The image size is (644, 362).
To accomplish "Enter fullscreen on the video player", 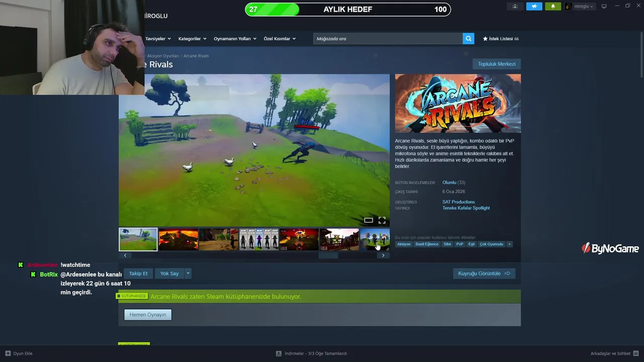I will pyautogui.click(x=382, y=220).
